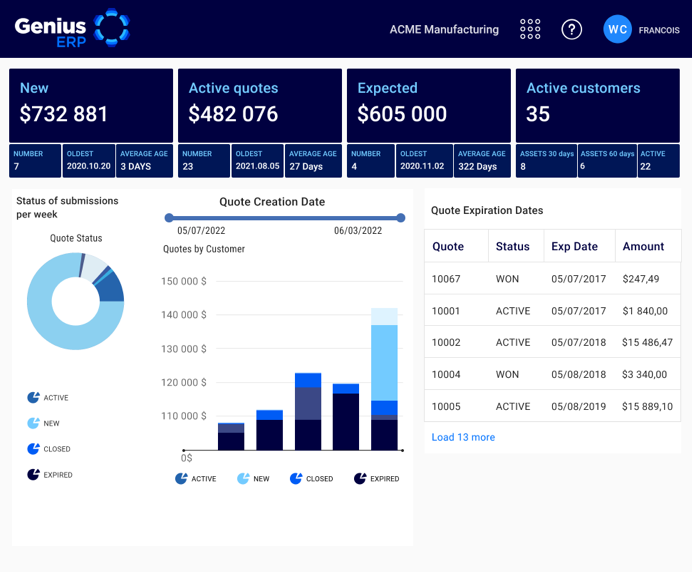
Task: Select quote 10005 row number
Action: tap(446, 406)
